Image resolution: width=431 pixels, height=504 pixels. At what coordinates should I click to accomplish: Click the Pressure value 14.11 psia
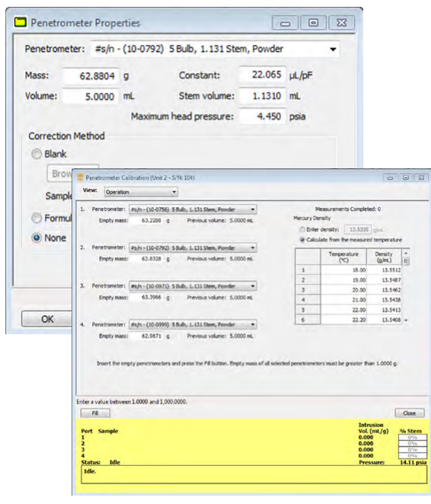click(413, 462)
